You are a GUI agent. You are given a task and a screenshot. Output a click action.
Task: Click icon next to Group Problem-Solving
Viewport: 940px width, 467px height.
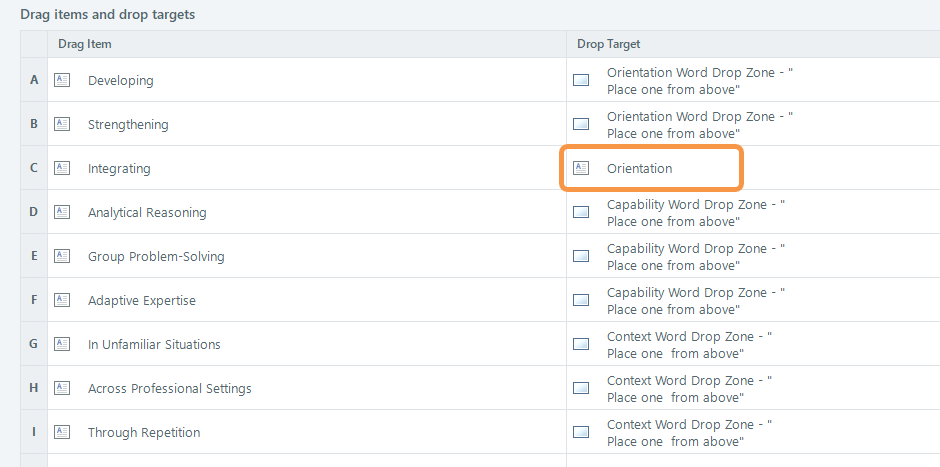coord(62,256)
